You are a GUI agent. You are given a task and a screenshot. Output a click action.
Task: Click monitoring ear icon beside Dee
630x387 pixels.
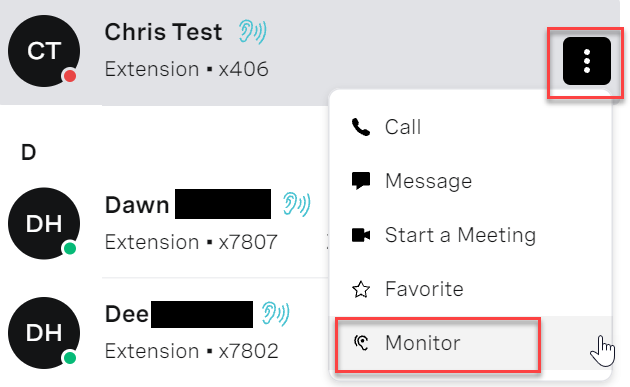276,313
